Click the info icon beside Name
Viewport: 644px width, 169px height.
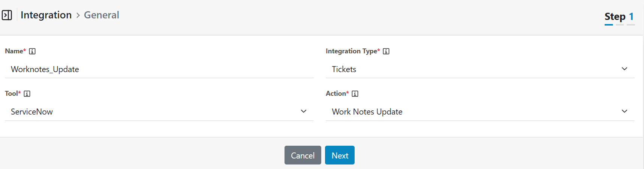(32, 51)
